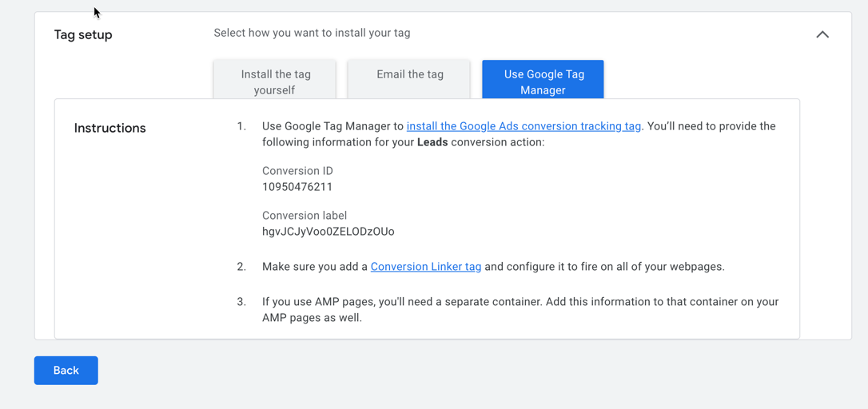Click the step 2 list number

pos(241,267)
